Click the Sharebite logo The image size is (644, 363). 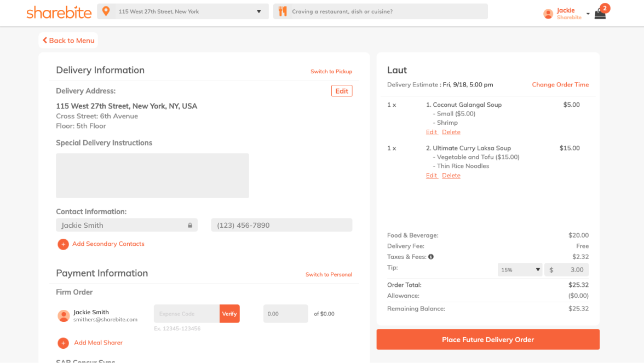(x=59, y=13)
